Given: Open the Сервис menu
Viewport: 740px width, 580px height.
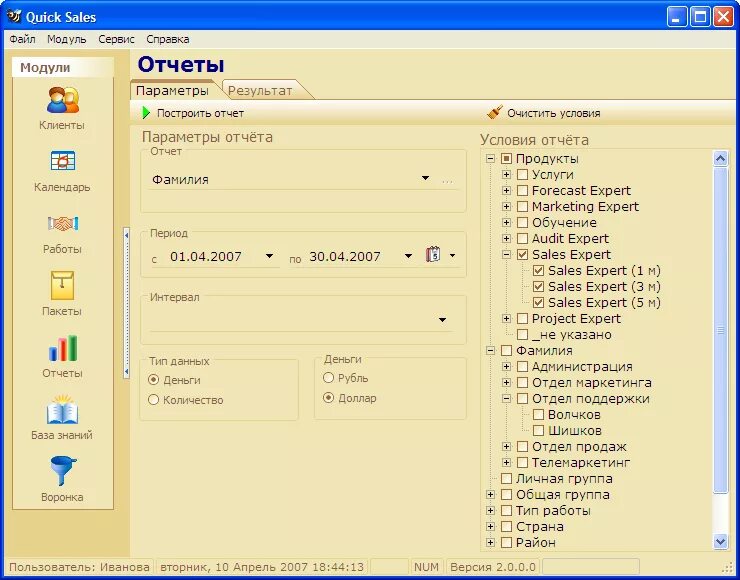Looking at the screenshot, I should [116, 39].
